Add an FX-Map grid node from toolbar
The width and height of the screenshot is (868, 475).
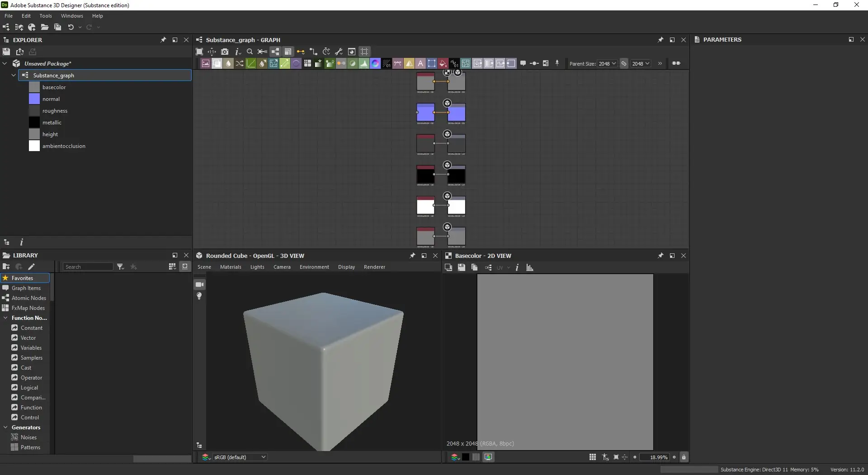pyautogui.click(x=307, y=63)
